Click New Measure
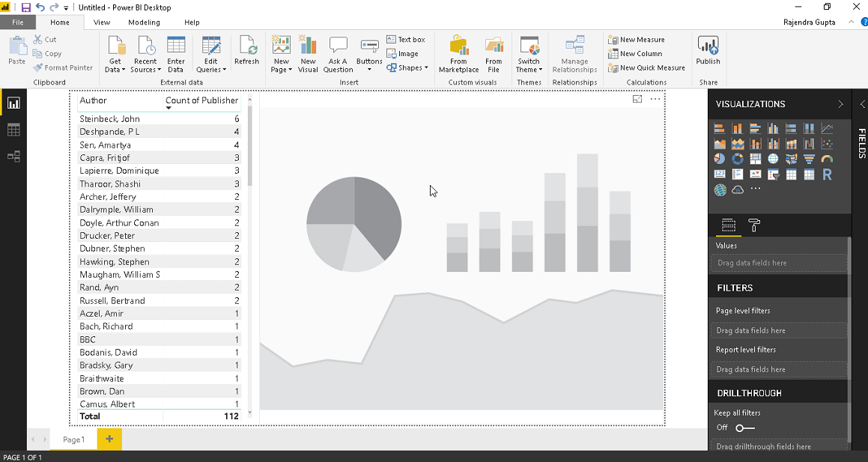The image size is (868, 462). 636,39
